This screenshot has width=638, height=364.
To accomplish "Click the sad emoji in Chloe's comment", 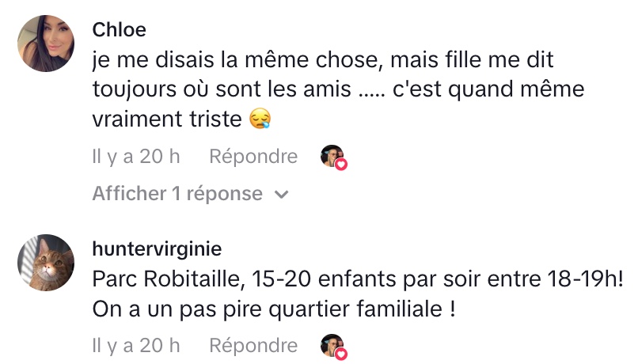I will tap(260, 119).
